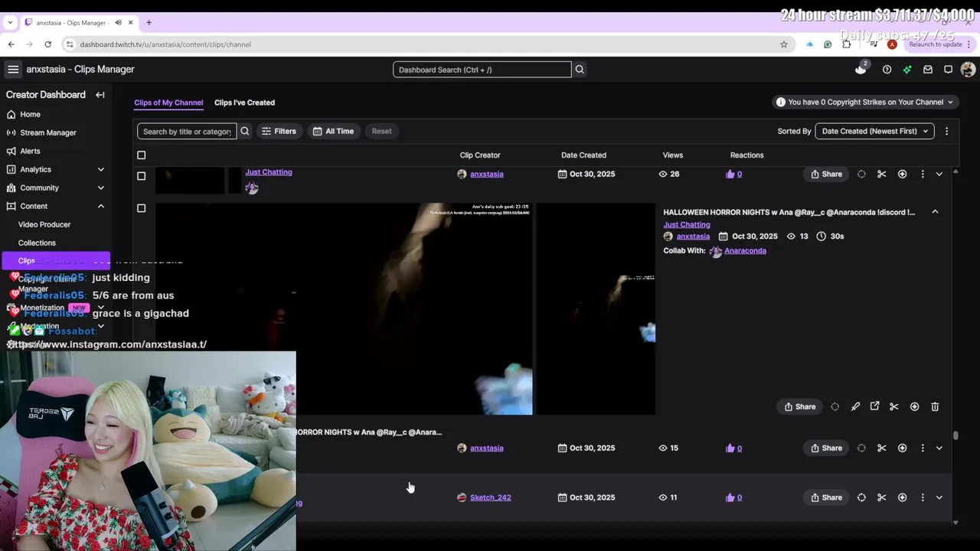Expand the Sketch_242 clip row chevron
Screen dimensions: 980x551
click(x=939, y=497)
